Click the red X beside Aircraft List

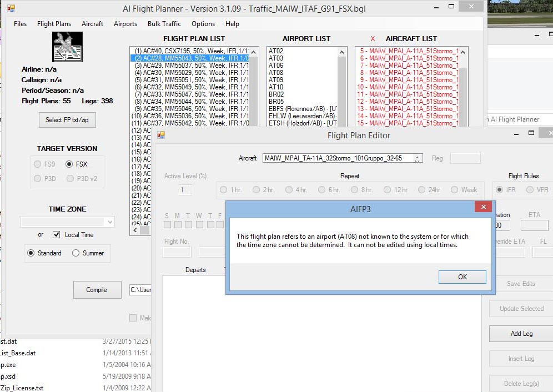[373, 39]
